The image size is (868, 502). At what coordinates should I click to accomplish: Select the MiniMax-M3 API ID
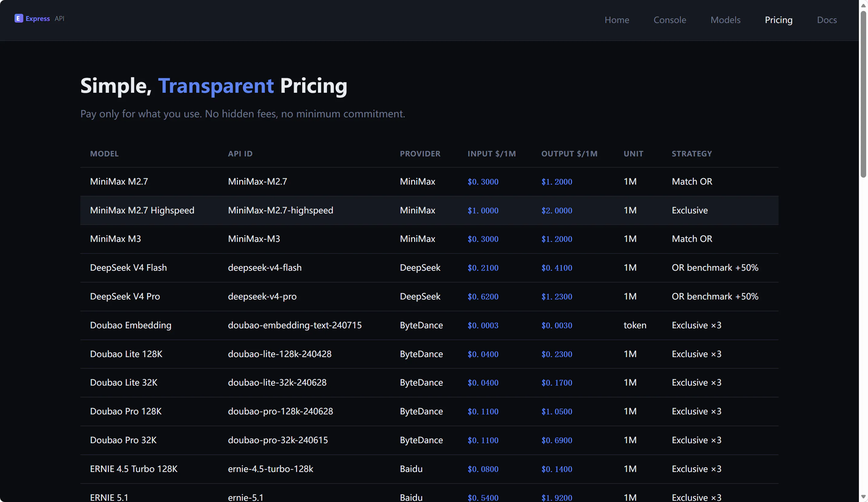254,239
